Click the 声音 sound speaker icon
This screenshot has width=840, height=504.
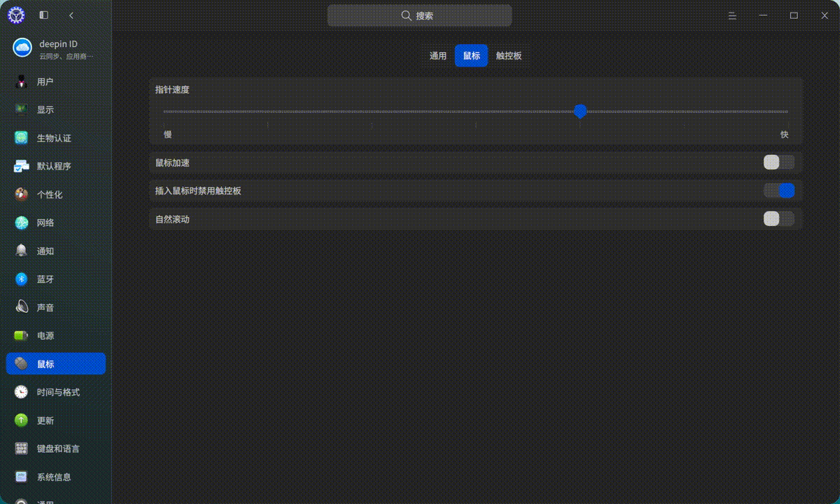pyautogui.click(x=22, y=307)
